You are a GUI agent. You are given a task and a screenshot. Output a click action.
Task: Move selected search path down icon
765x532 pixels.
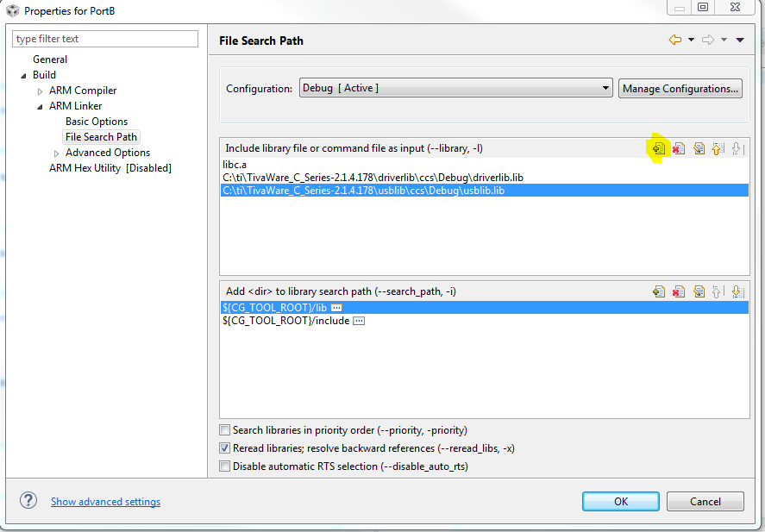pos(737,291)
